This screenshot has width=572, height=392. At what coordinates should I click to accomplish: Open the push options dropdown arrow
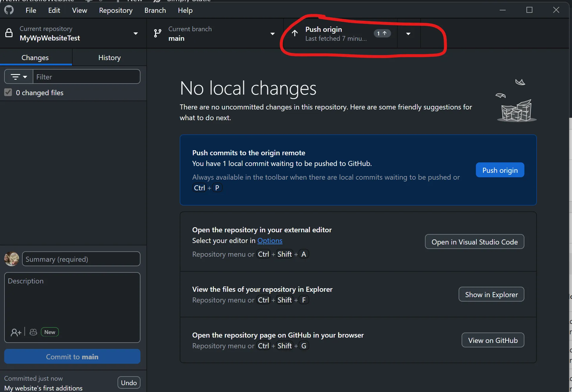(x=408, y=34)
